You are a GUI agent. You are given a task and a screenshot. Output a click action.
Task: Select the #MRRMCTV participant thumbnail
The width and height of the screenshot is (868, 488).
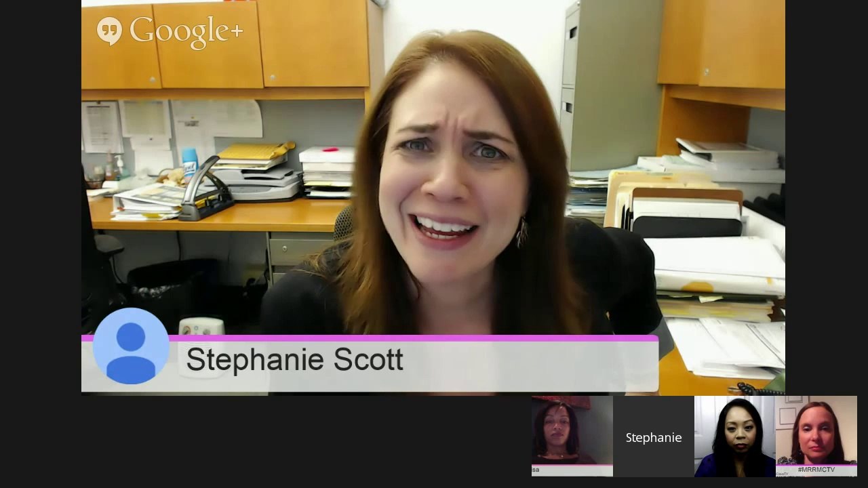coord(816,436)
